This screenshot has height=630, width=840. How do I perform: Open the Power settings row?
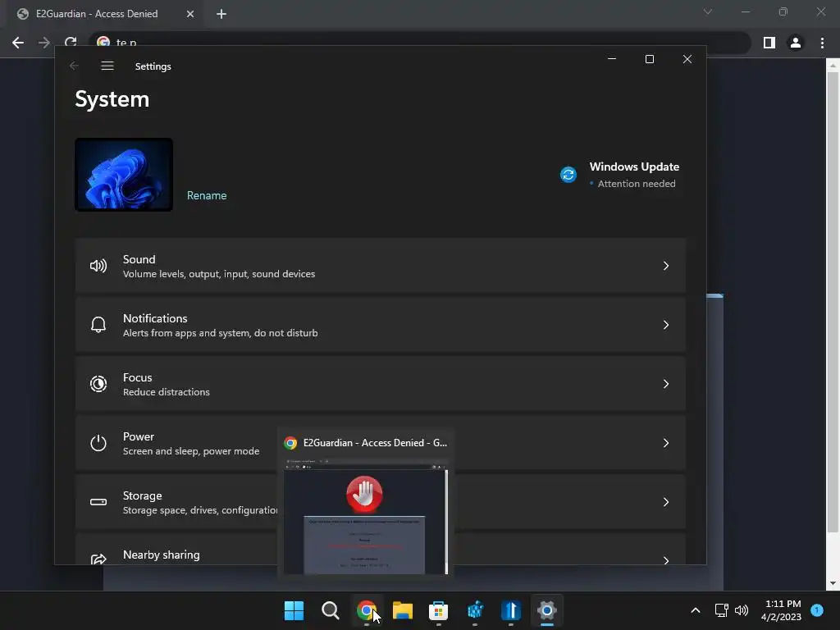[381, 443]
